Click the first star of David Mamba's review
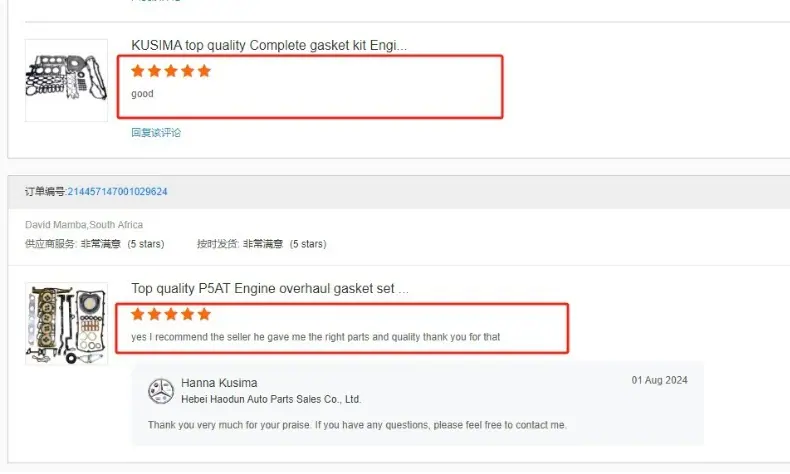Screen dimensions: 790x474 [x=138, y=314]
